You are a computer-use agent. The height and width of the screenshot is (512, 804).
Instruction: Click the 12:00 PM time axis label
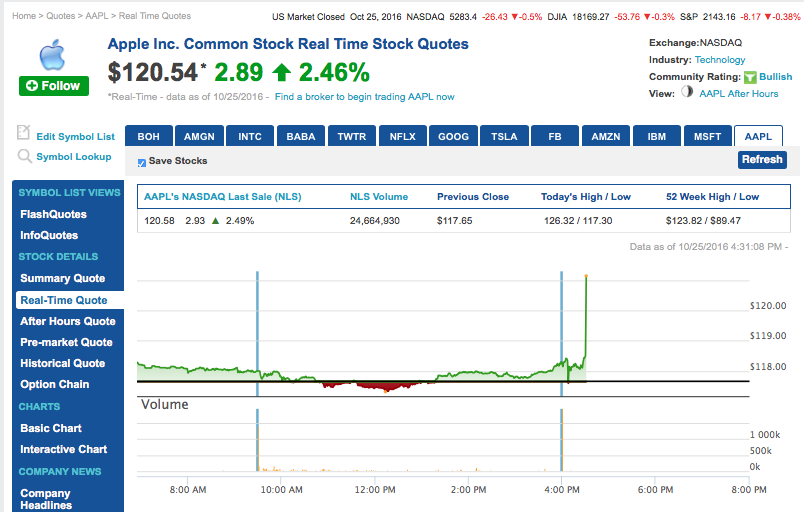(375, 489)
